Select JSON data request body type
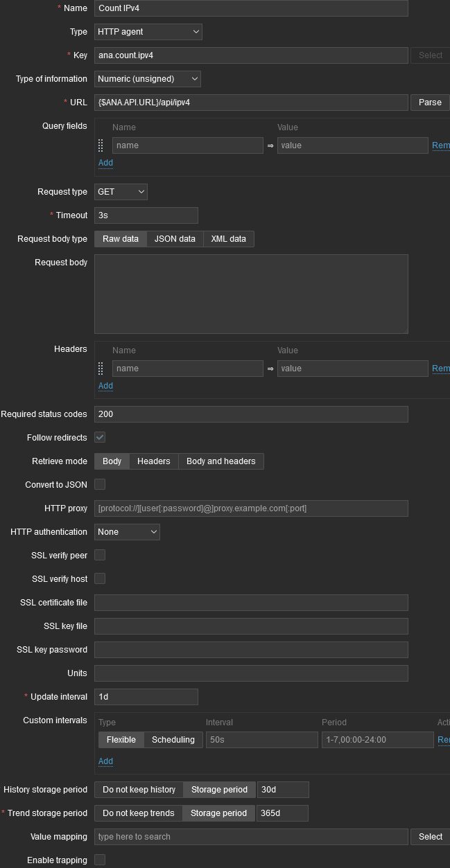This screenshot has height=868, width=450. [x=175, y=239]
